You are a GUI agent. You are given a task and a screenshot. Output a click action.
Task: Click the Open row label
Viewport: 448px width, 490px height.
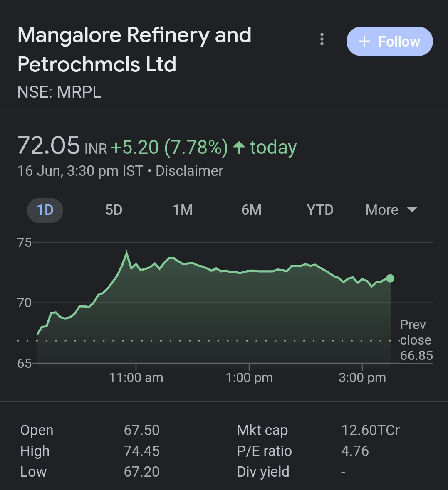coord(37,431)
